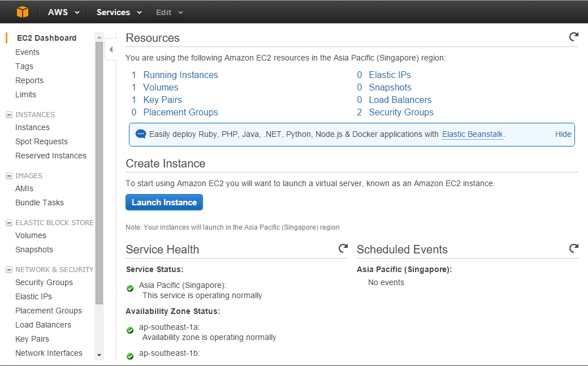Click the Launch Instance button

pyautogui.click(x=165, y=203)
